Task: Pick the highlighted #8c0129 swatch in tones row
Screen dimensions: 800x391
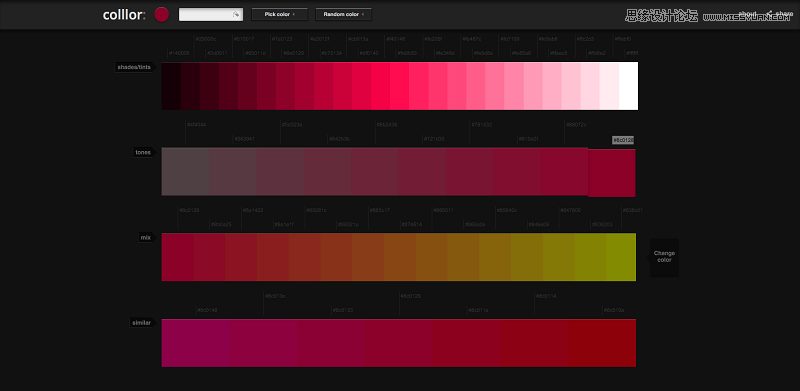Action: click(612, 173)
